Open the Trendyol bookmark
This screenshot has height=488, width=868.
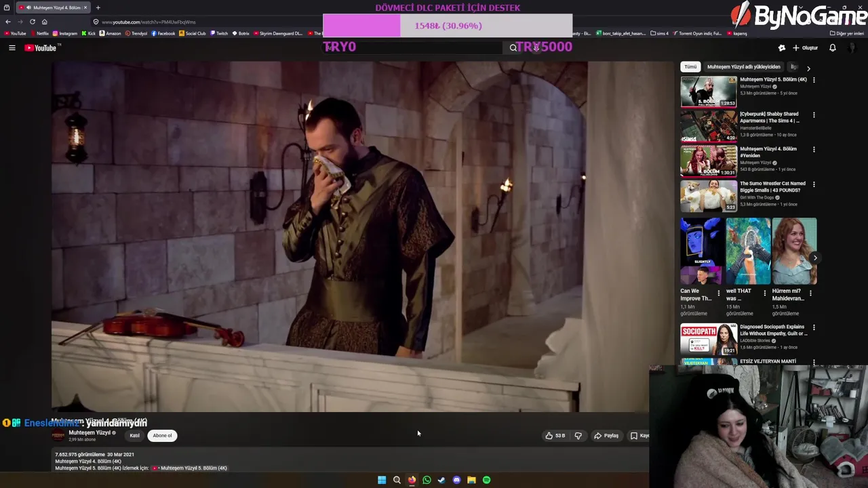pyautogui.click(x=136, y=33)
